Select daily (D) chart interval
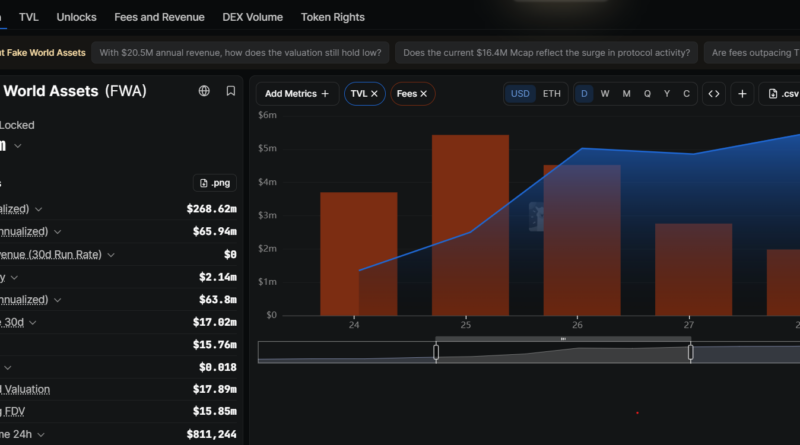Screen dimensions: 800x445 click(x=584, y=94)
